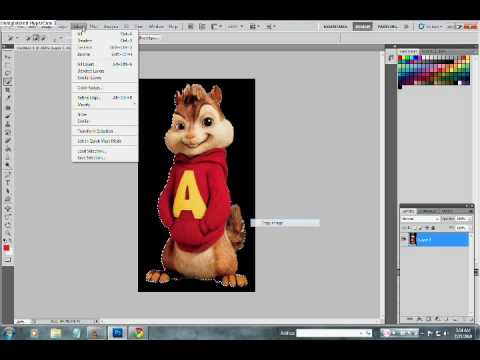The width and height of the screenshot is (480, 360).
Task: Select the Crop tool
Action: click(8, 90)
